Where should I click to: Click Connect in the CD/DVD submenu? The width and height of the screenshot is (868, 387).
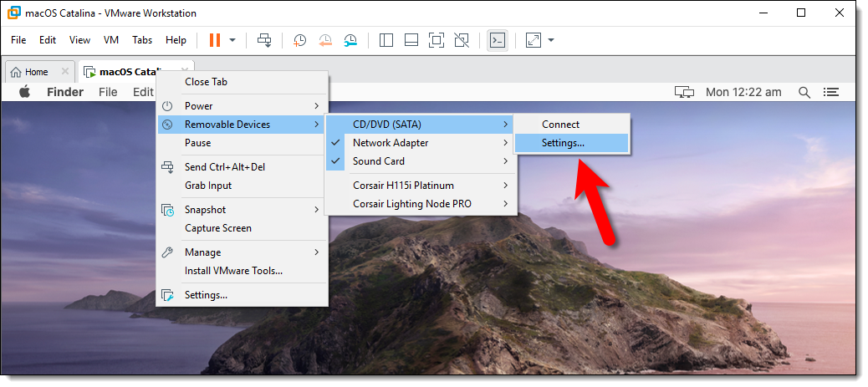(x=571, y=125)
